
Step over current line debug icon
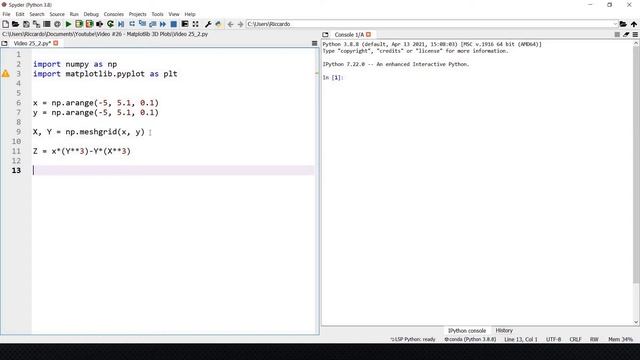coord(131,24)
